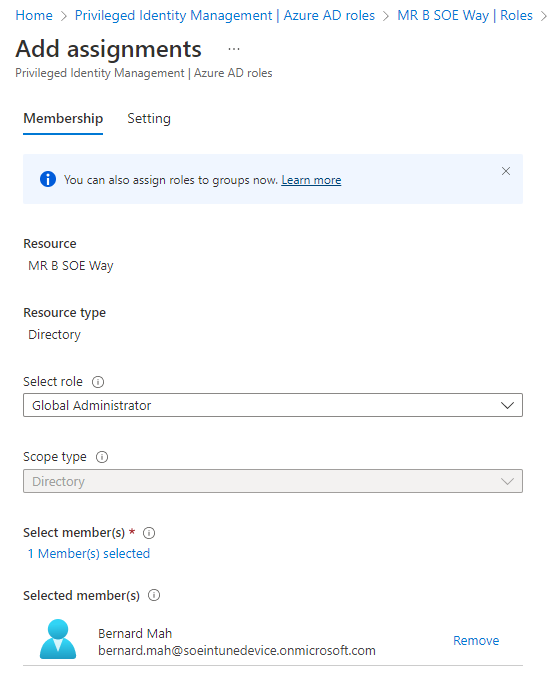Show info tooltip for Selected member(s)
Viewport: 552px width, 680px height.
coord(154,595)
